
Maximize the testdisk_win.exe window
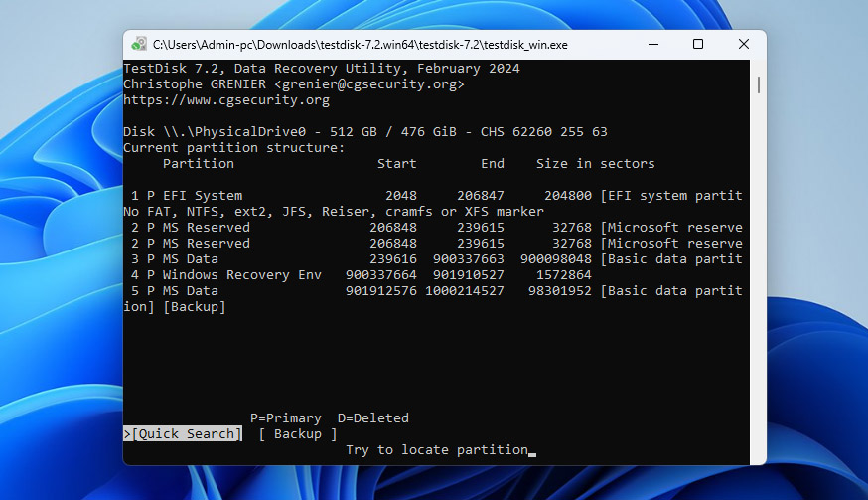point(698,45)
